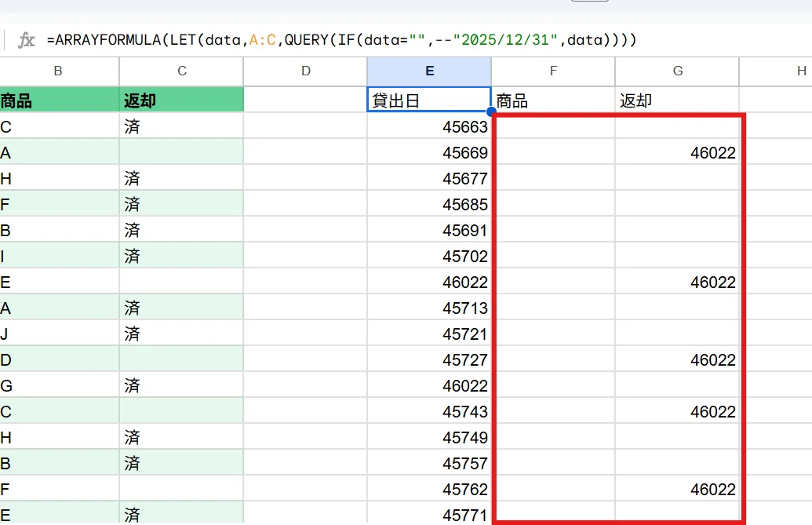Viewport: 812px width, 525px height.
Task: Select cell with value 45691
Action: 429,230
